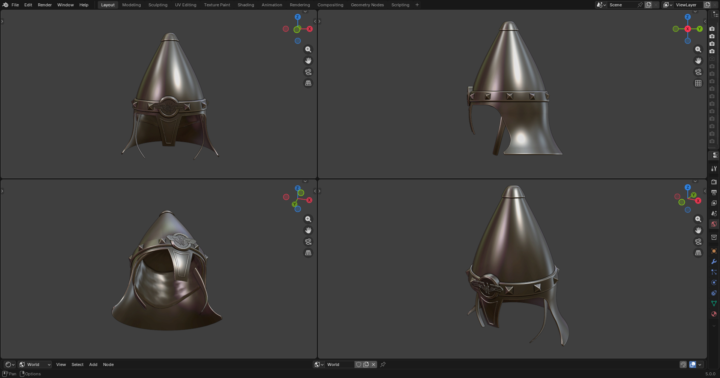The image size is (720, 378).
Task: Switch to the Rendering workspace tab
Action: (300, 5)
